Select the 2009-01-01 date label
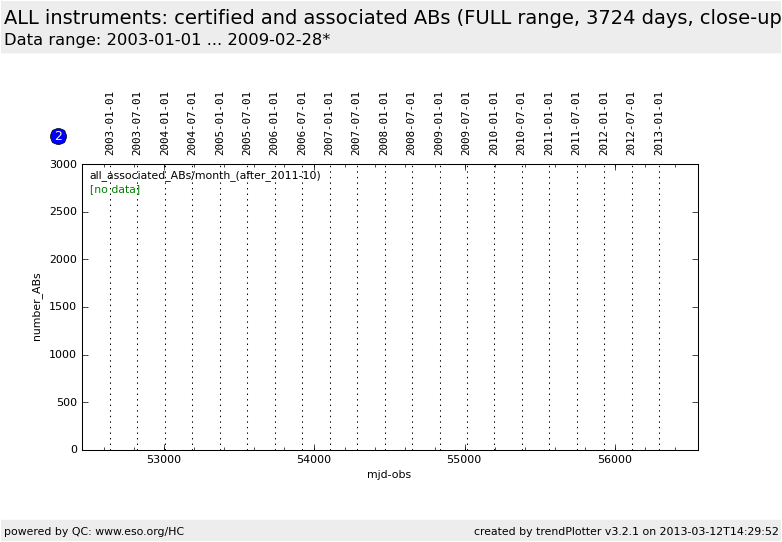Image resolution: width=782 pixels, height=542 pixels. (439, 123)
